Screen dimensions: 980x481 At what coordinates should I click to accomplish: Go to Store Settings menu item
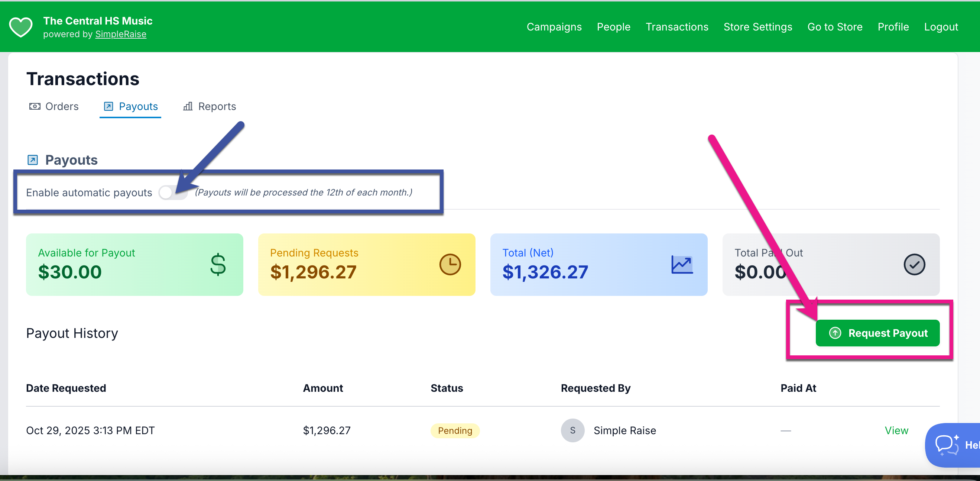[757, 27]
